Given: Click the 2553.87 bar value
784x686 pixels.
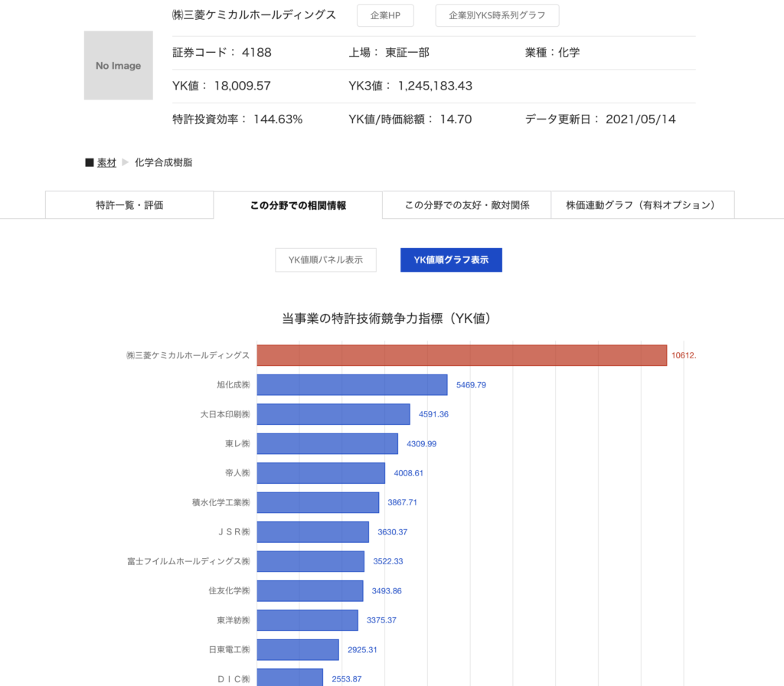Looking at the screenshot, I should (347, 679).
